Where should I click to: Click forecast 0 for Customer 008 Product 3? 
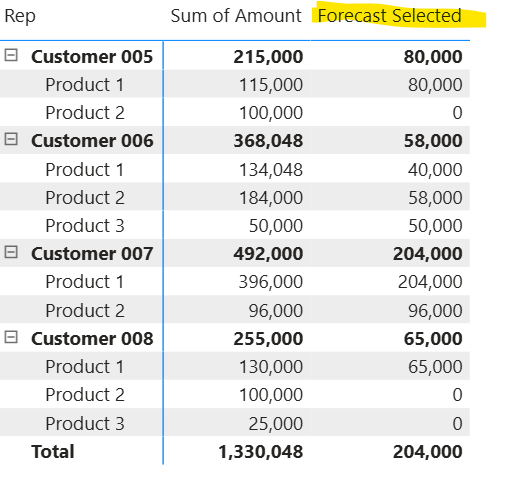point(457,423)
